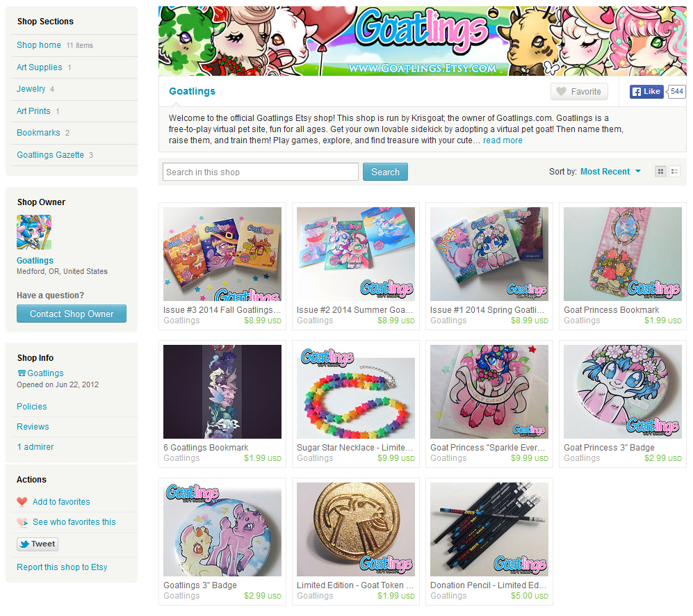693x616 pixels.
Task: Switch to list view icon
Action: [x=674, y=172]
